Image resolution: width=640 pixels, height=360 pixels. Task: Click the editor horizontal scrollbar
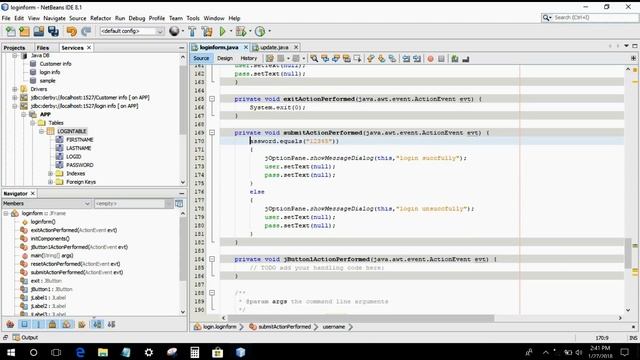361,318
